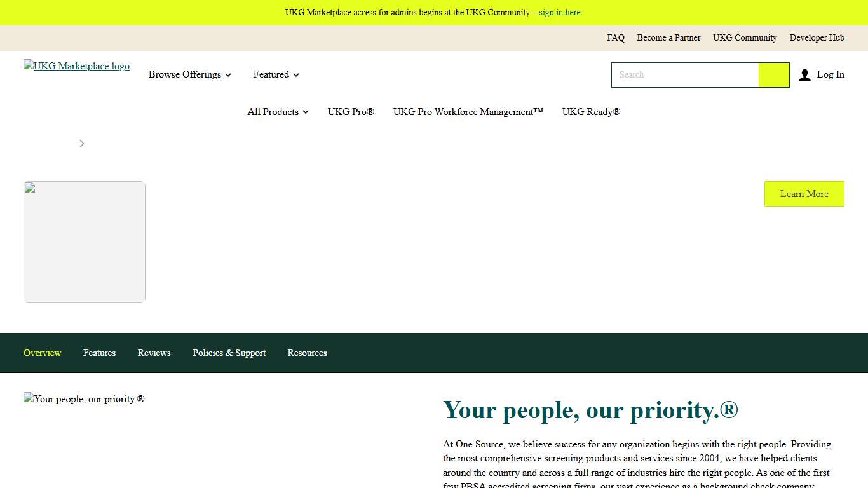Click the One Source product thumbnail image
868x488 pixels.
tap(84, 241)
